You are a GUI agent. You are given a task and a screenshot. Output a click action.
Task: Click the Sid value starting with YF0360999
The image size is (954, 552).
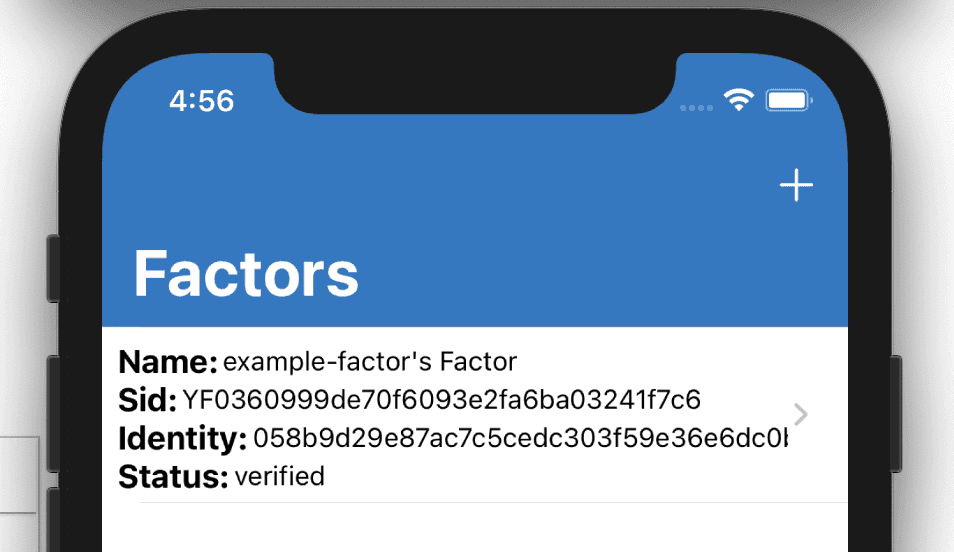[x=441, y=400]
